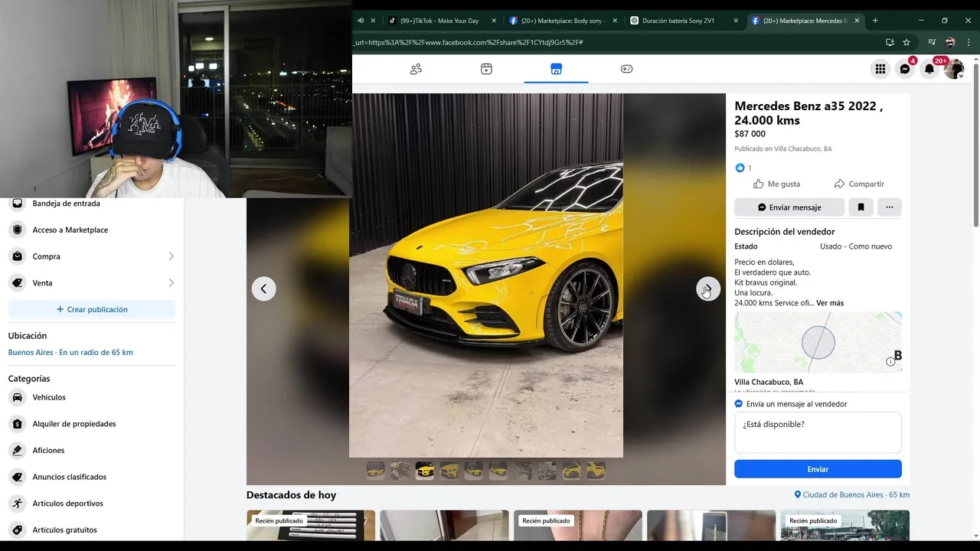
Task: Click the Compra shopping bag icon
Action: pyautogui.click(x=18, y=256)
